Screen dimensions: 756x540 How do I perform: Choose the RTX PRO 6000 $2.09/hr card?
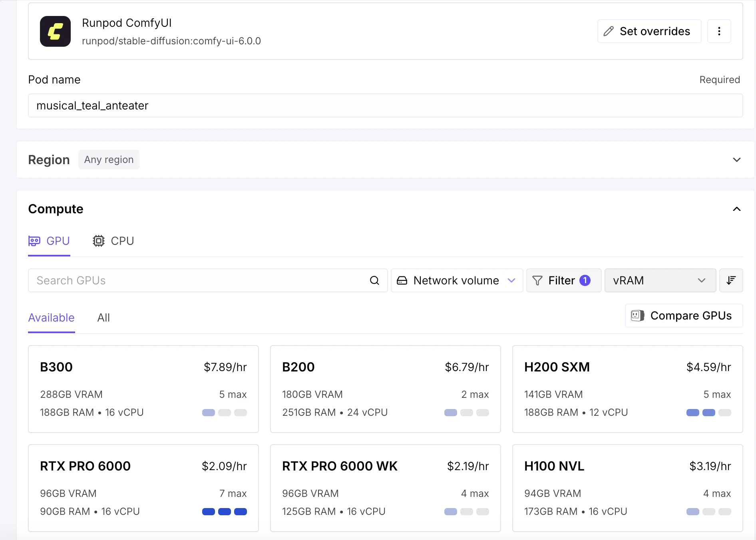tap(143, 488)
